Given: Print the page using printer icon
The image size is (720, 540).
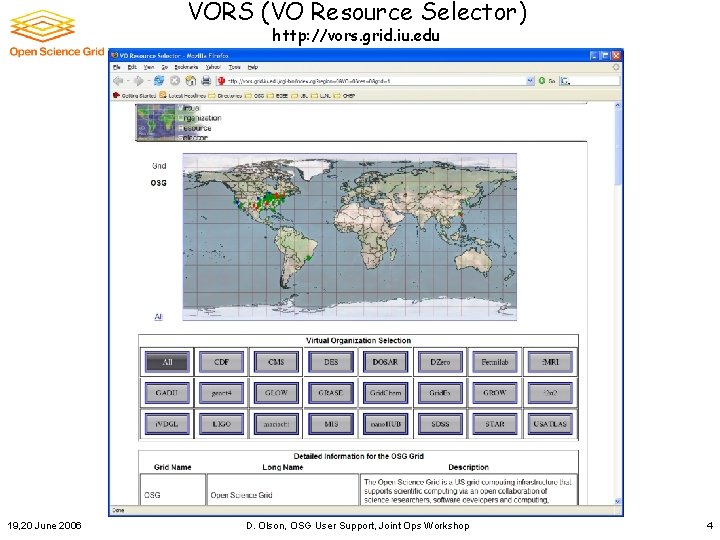Looking at the screenshot, I should coord(206,81).
